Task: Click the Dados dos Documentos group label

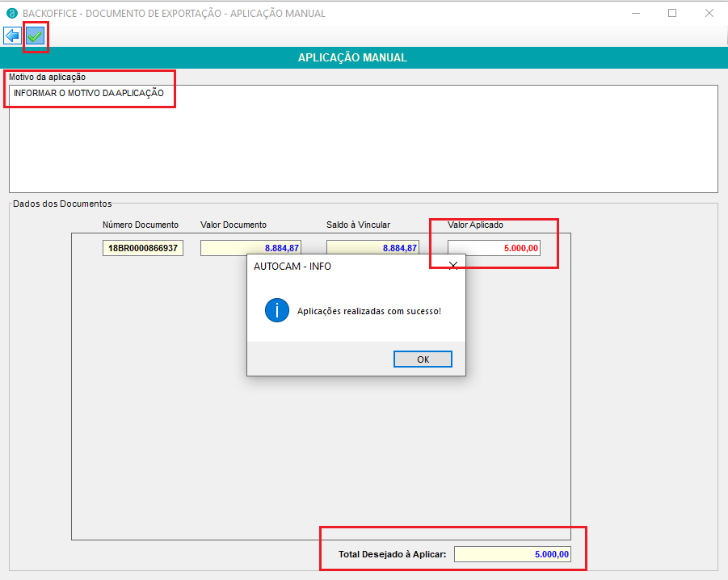Action: pyautogui.click(x=62, y=204)
